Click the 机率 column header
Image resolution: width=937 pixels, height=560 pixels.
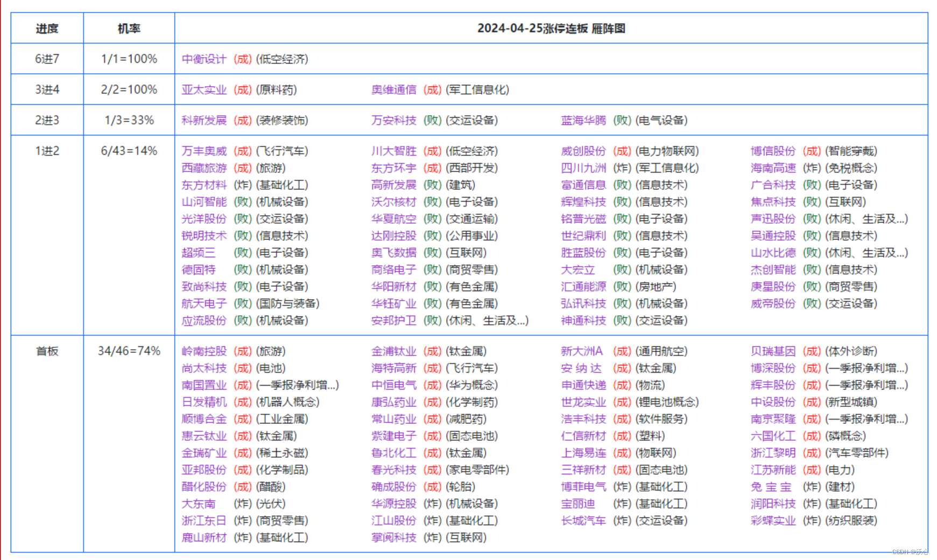pos(129,29)
